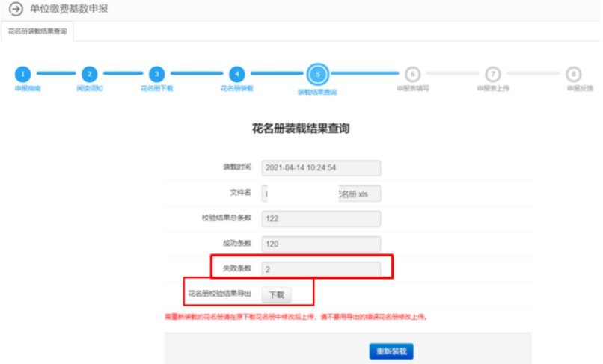Select step 7 circle 申报表上传
The image size is (603, 364).
pos(493,74)
